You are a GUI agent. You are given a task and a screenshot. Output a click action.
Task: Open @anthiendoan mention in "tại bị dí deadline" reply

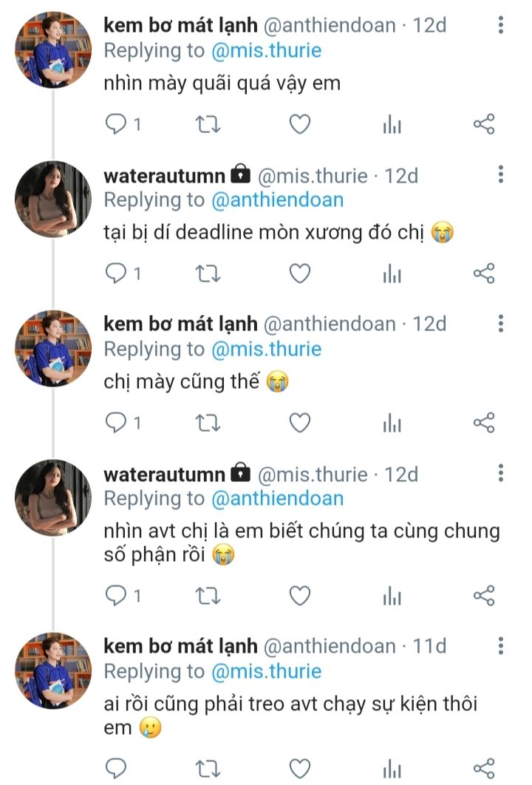(x=277, y=200)
